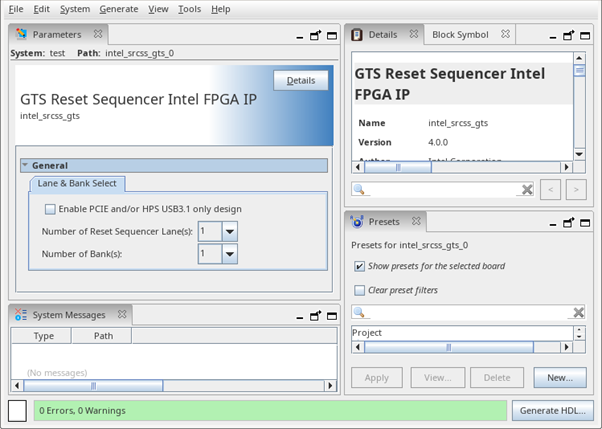This screenshot has width=602, height=429.
Task: Open the Edit menu
Action: (x=41, y=9)
